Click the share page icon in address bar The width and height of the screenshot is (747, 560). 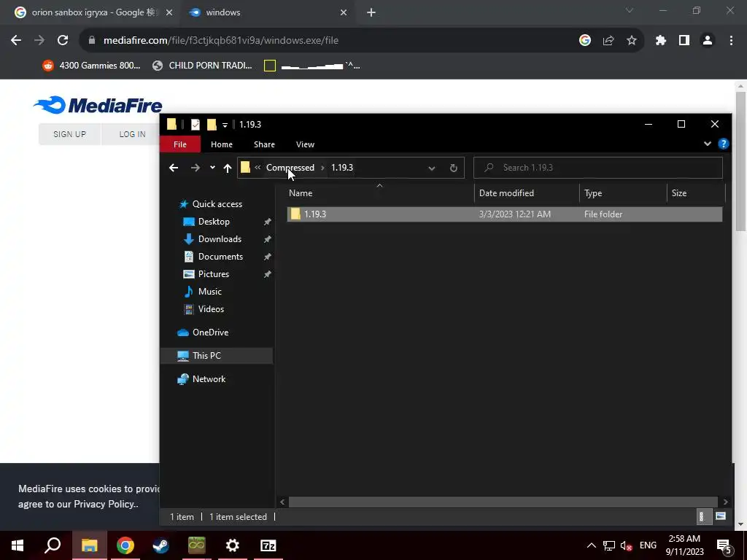pyautogui.click(x=608, y=41)
